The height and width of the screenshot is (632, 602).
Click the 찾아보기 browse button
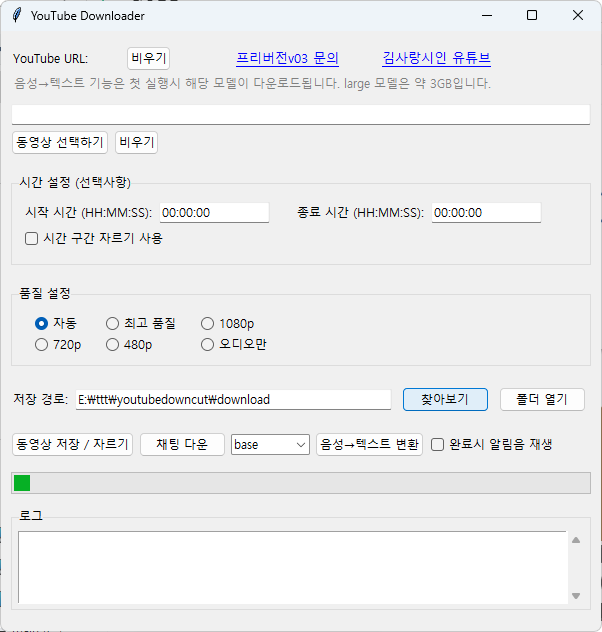click(445, 399)
